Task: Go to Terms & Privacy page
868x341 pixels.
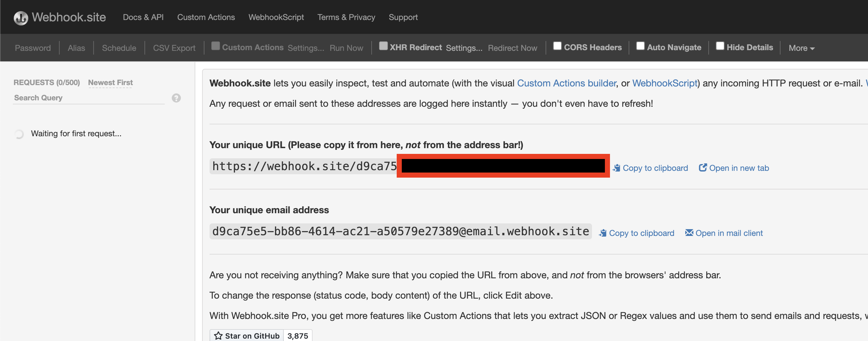Action: [346, 17]
